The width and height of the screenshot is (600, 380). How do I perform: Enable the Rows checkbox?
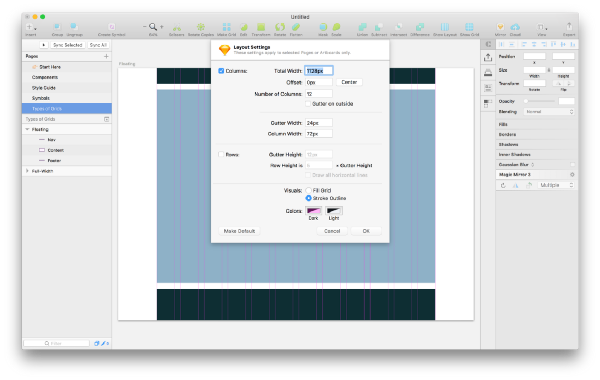tap(221, 155)
